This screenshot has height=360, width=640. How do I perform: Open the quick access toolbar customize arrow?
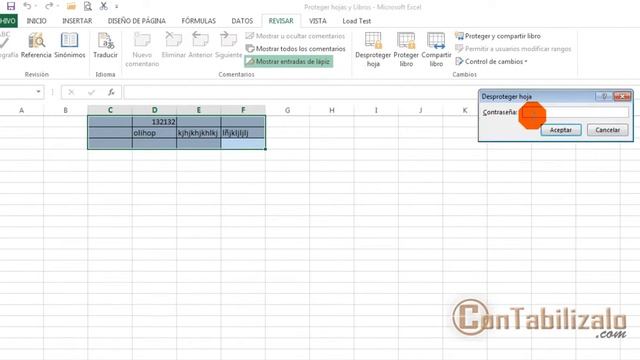pos(117,7)
